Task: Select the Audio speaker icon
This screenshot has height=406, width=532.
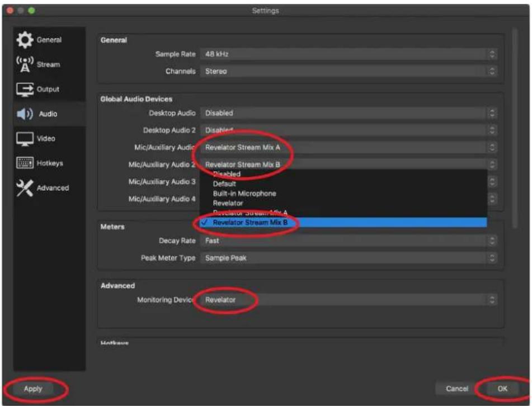Action: coord(25,114)
